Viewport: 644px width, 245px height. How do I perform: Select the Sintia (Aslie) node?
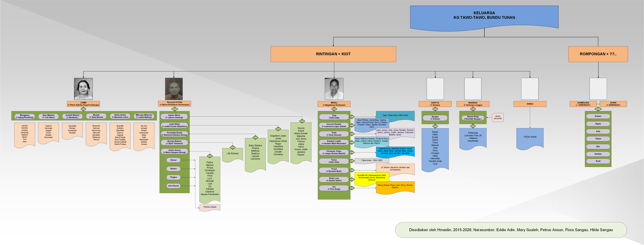point(120,116)
